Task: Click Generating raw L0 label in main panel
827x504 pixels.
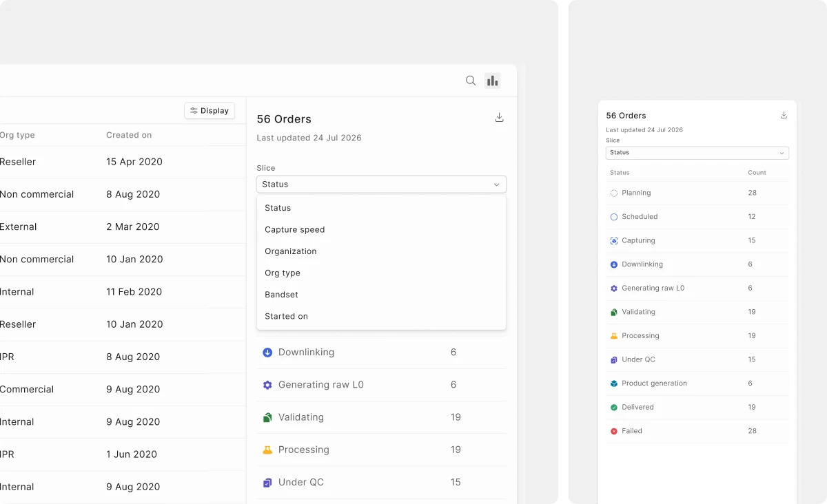Action: tap(321, 385)
